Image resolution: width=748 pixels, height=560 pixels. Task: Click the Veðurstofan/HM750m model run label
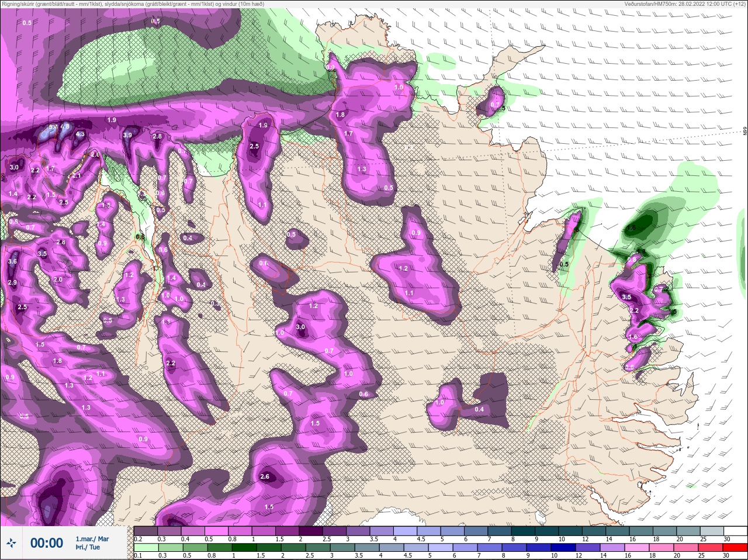(x=684, y=4)
